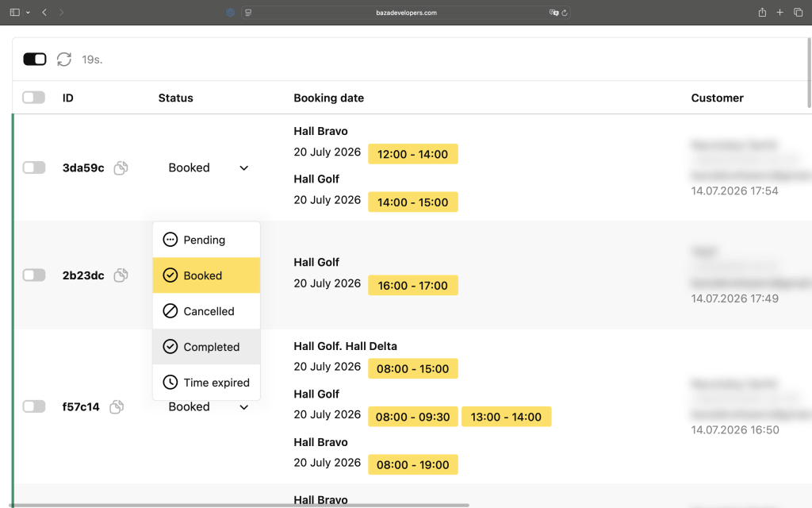Click the refresh icon next to 19s.
The width and height of the screenshot is (812, 508).
click(x=64, y=59)
